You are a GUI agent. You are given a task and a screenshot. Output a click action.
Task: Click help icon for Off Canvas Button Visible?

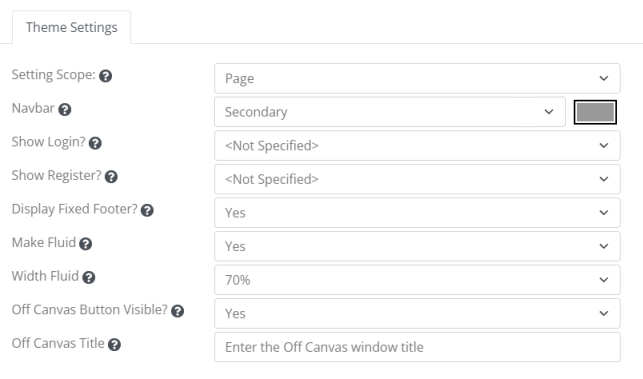tap(178, 311)
